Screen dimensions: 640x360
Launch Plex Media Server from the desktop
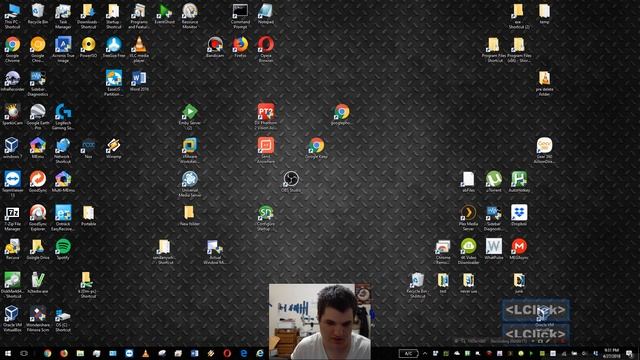(x=468, y=218)
